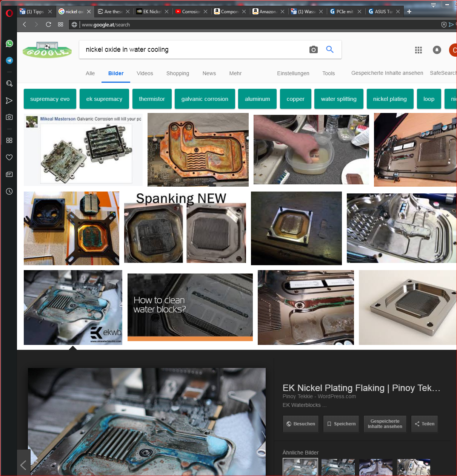Open 'EK Nickel Plating Flaking' title link
This screenshot has height=476, width=457.
tap(362, 388)
